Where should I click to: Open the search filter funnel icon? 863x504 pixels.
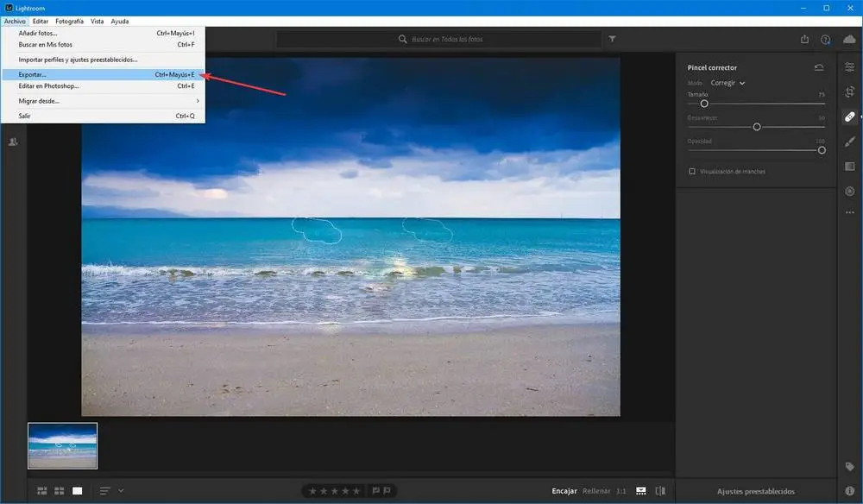pos(612,39)
